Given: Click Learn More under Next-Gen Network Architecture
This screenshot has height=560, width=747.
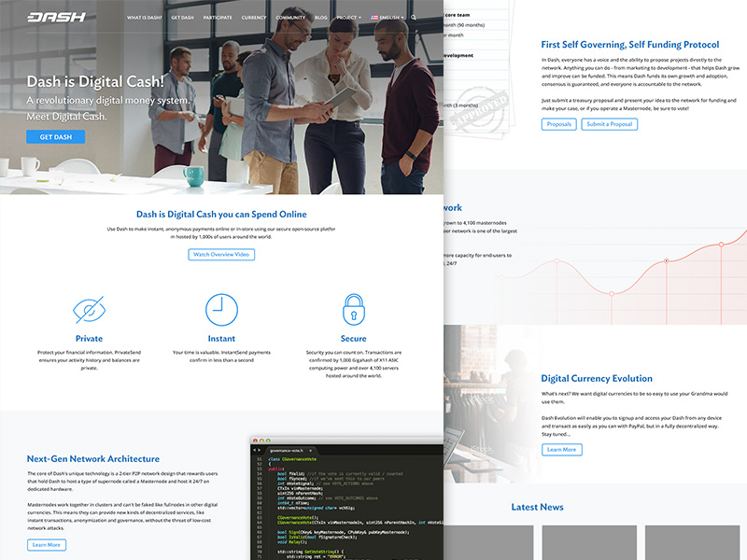Looking at the screenshot, I should point(46,545).
